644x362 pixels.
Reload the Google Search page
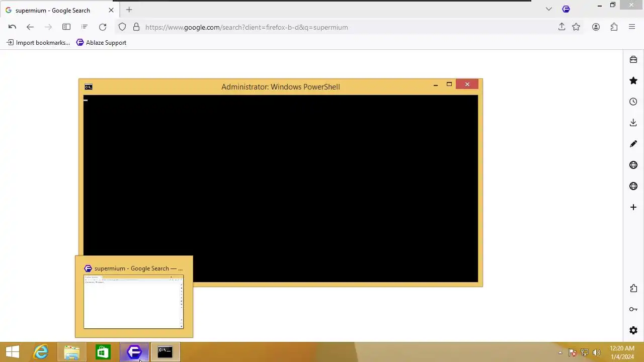[x=103, y=27]
